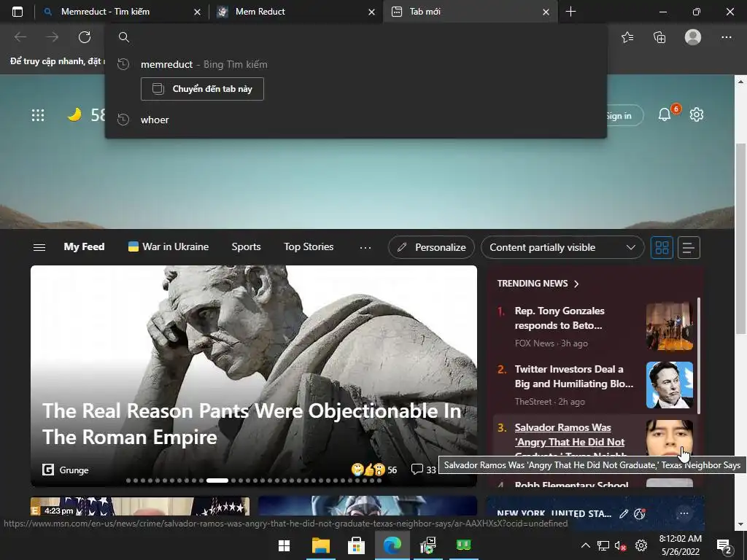Select the memreduct Bing search suggestion

coord(355,64)
